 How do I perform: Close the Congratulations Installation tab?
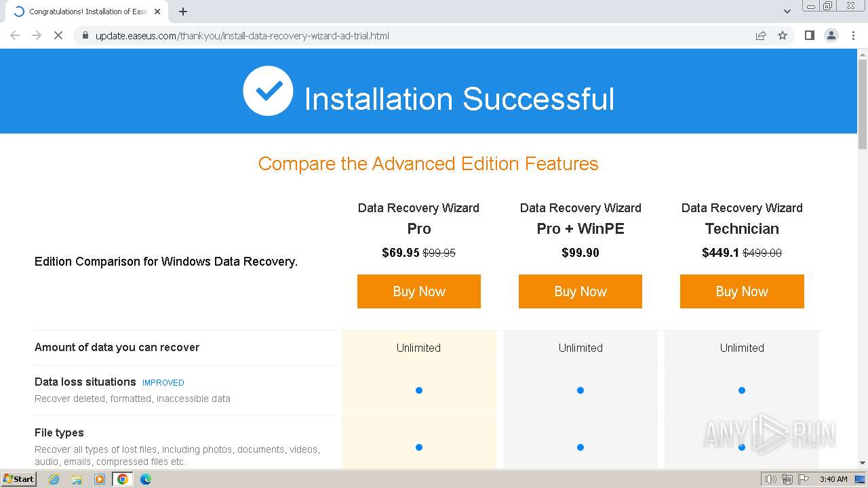point(157,12)
